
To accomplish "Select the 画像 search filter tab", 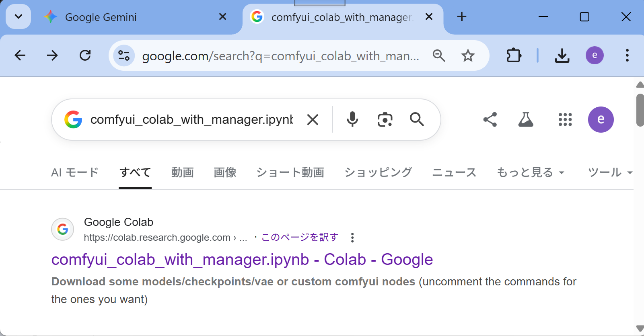I will [225, 172].
